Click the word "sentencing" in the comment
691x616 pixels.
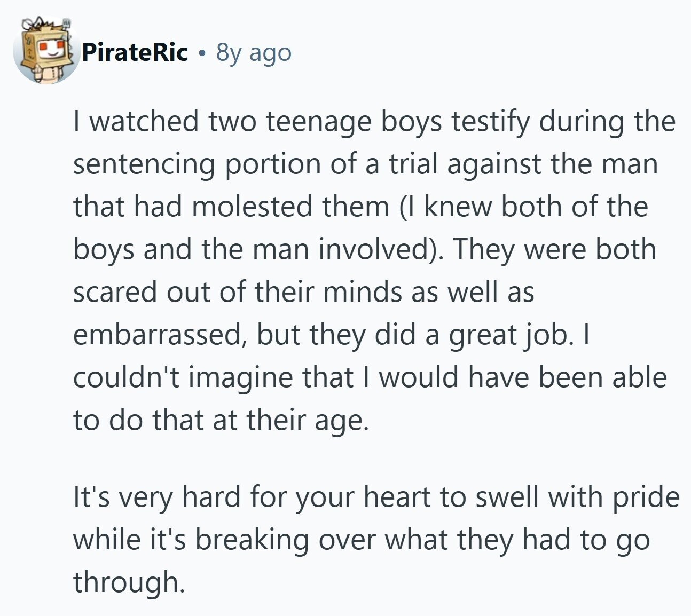tap(144, 164)
